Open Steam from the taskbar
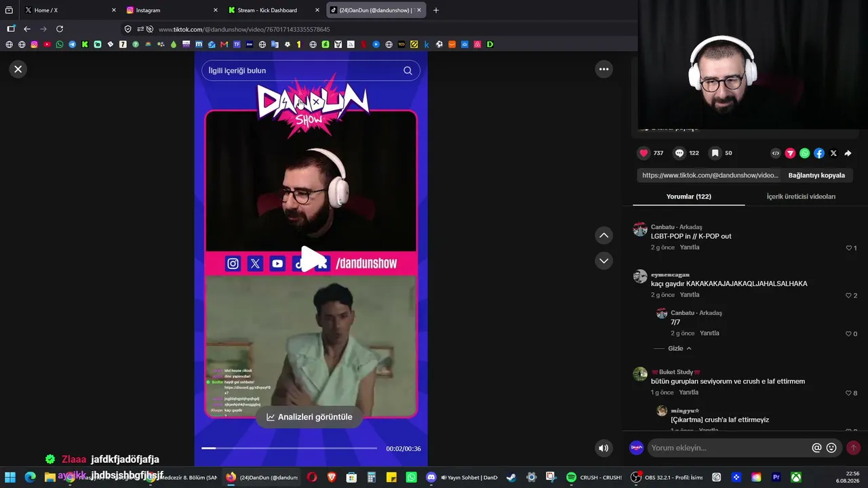Image resolution: width=868 pixels, height=488 pixels. point(511,477)
